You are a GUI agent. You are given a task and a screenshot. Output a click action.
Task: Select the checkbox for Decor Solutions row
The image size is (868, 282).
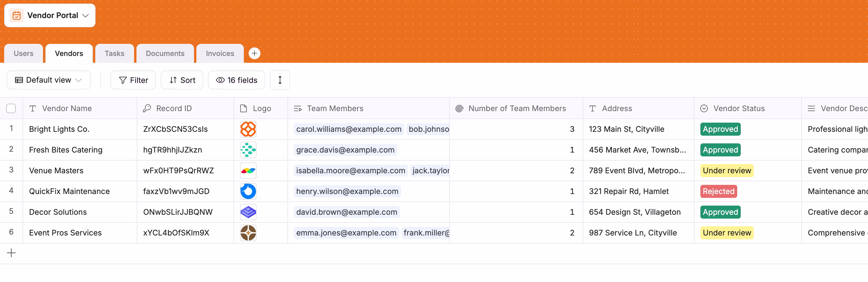[11, 212]
